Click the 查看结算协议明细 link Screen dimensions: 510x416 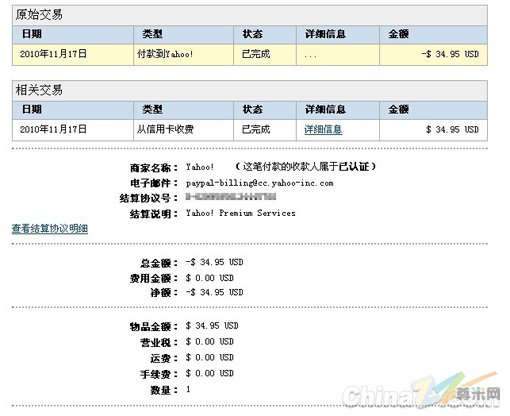(x=50, y=229)
